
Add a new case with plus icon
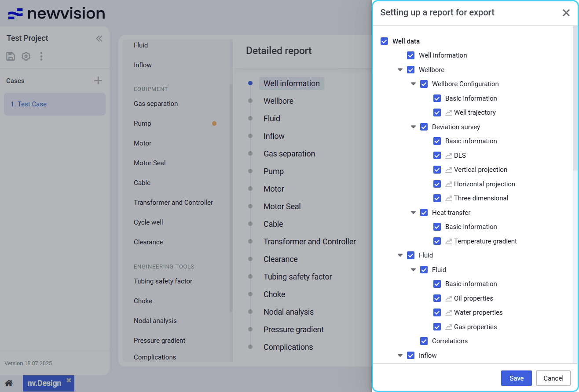(98, 80)
